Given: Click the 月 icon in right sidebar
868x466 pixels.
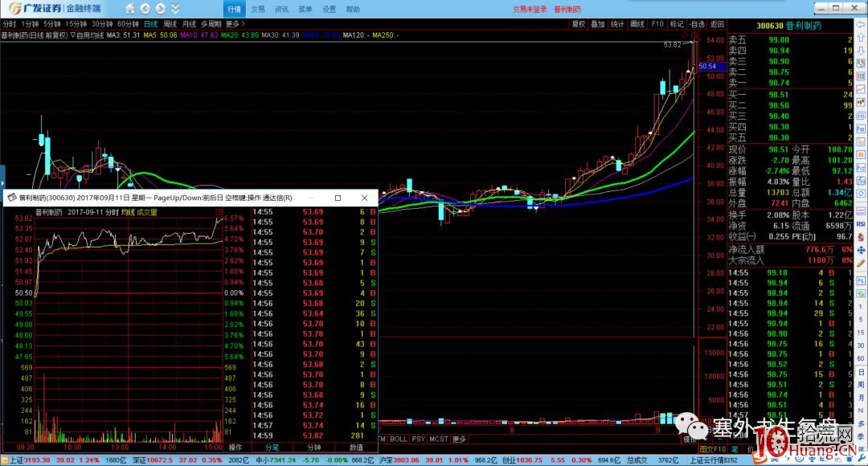Looking at the screenshot, I should point(861,398).
